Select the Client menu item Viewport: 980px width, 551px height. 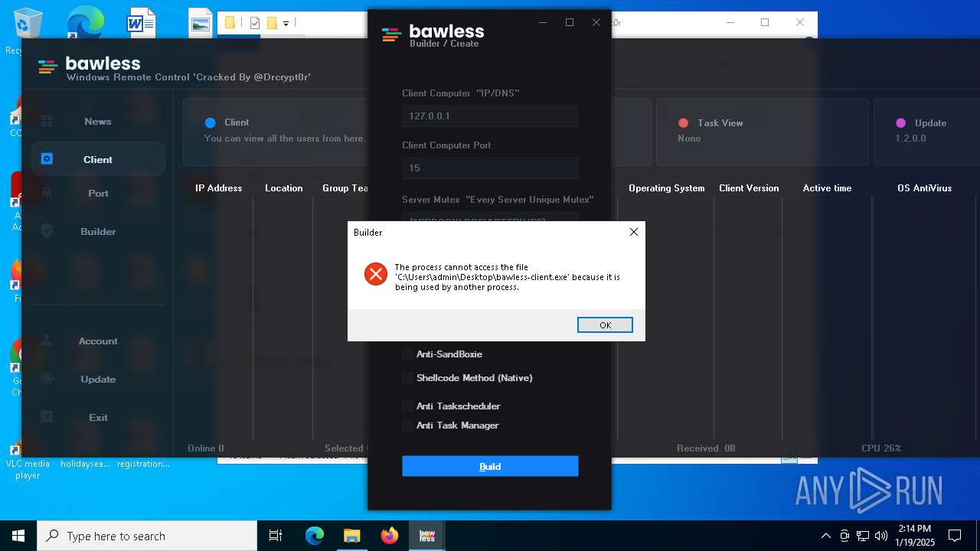point(98,159)
